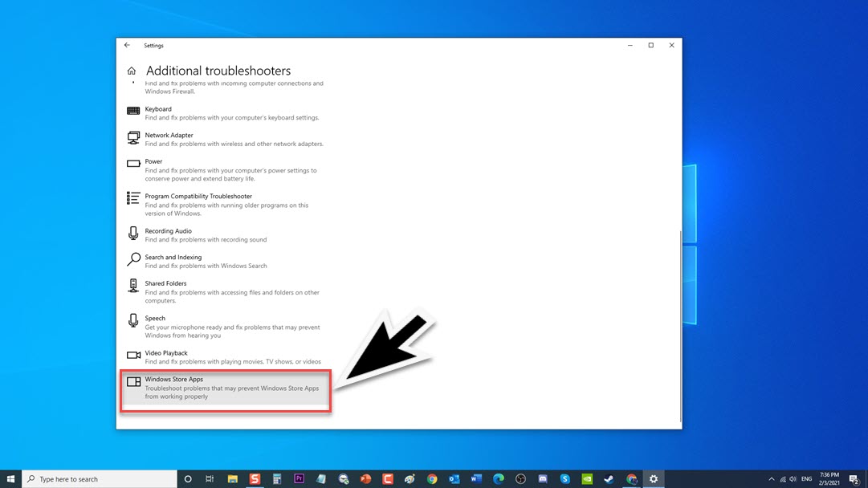Image resolution: width=868 pixels, height=488 pixels.
Task: Open the Search and Indexing troubleshooter
Action: 226,261
